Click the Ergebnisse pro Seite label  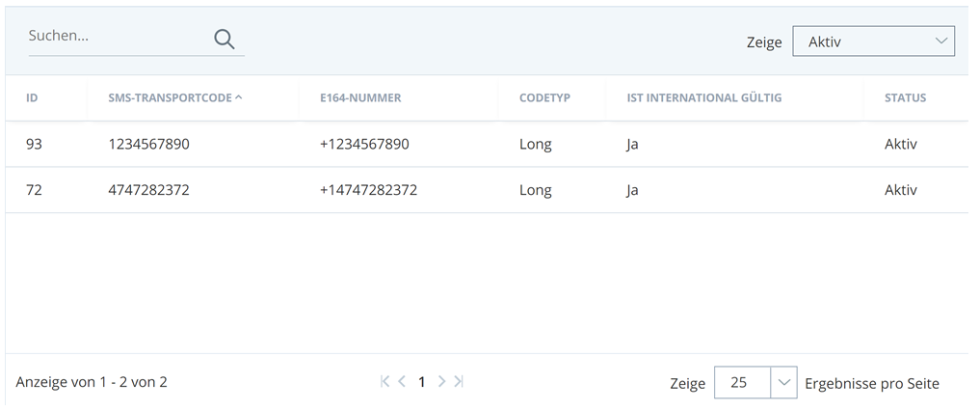[872, 383]
